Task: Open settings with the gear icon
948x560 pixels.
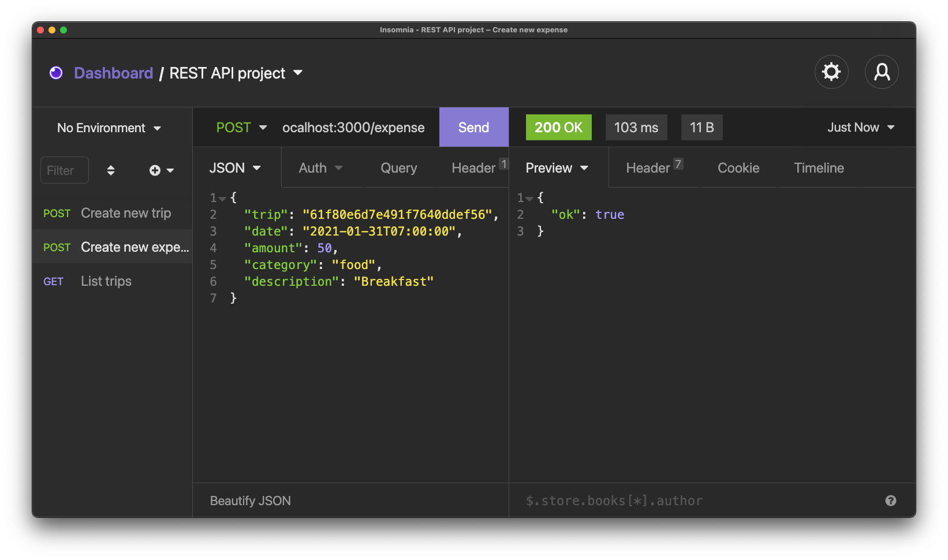Action: [x=831, y=72]
